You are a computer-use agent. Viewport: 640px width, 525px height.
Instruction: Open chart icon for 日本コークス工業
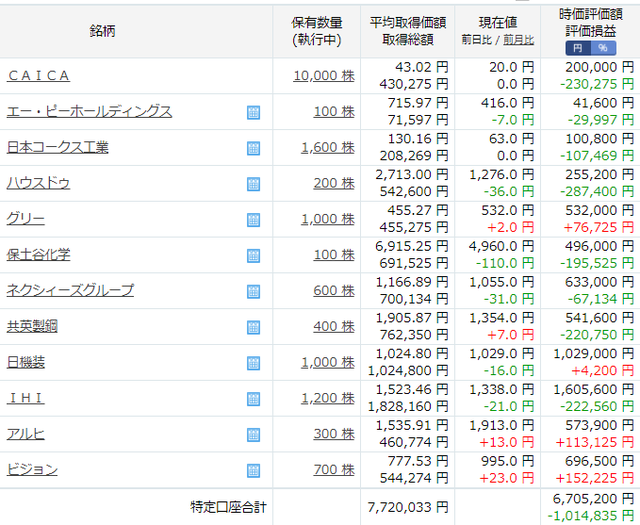tap(253, 148)
